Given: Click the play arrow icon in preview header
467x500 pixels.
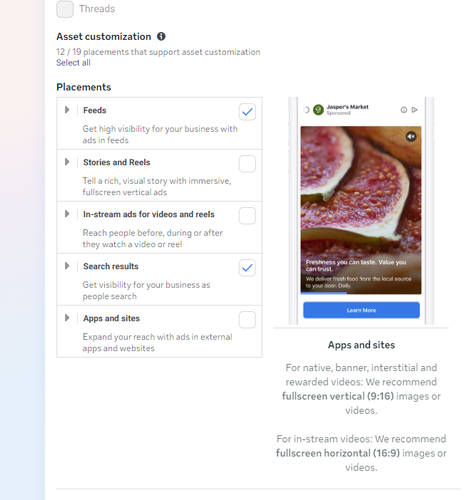Looking at the screenshot, I should [414, 110].
